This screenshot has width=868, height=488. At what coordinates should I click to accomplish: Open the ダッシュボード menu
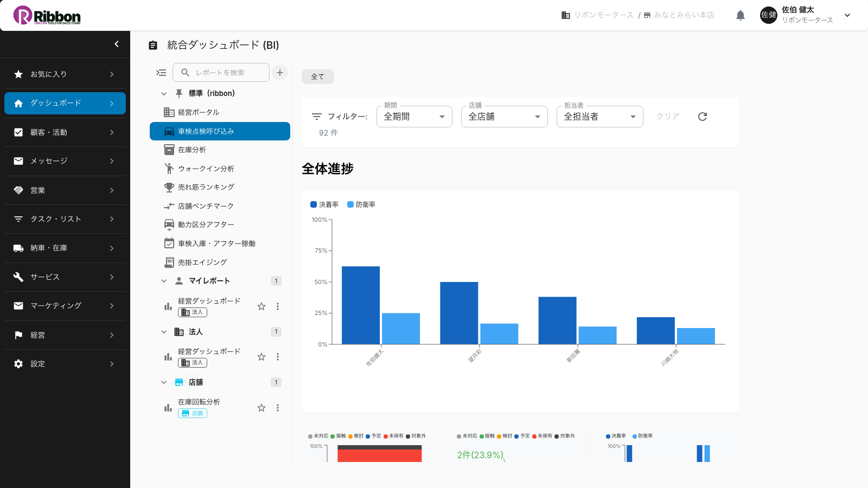pos(65,103)
